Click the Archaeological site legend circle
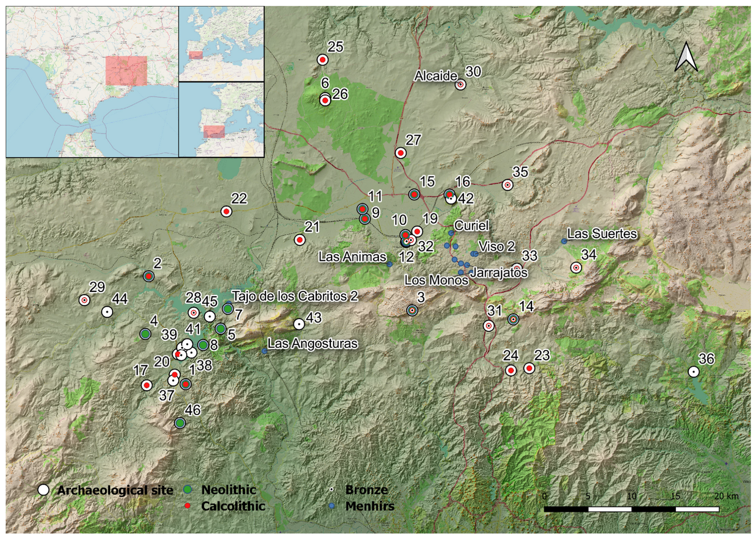Image resolution: width=756 pixels, height=540 pixels. click(x=44, y=490)
